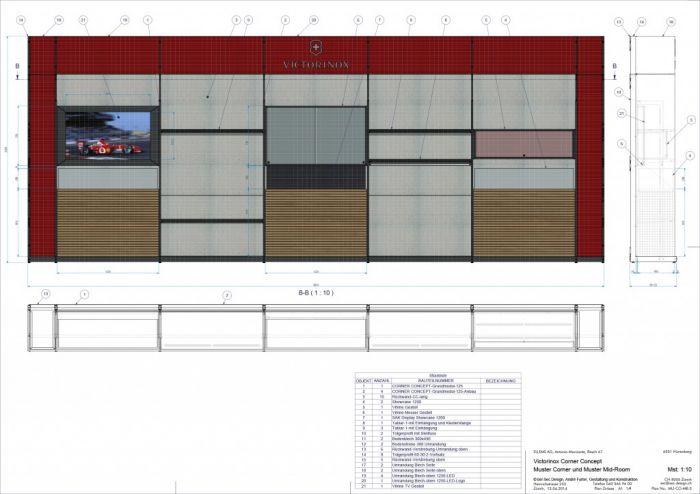Viewport: 700px width, 494px height.
Task: Click the red side panel at far left
Action: pyautogui.click(x=42, y=150)
